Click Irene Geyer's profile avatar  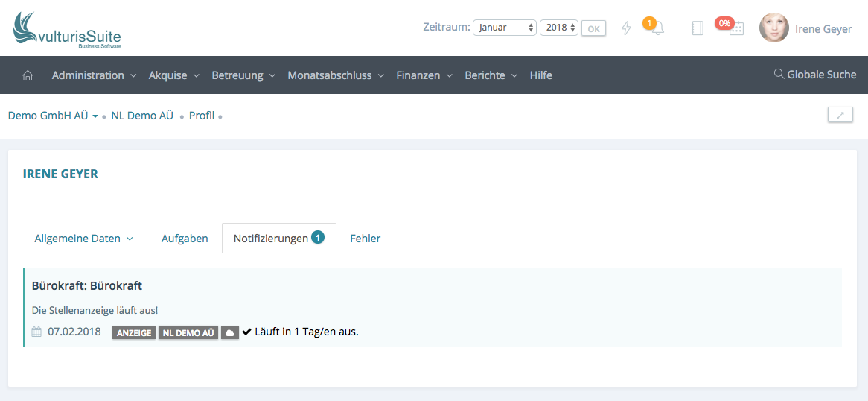tap(773, 28)
